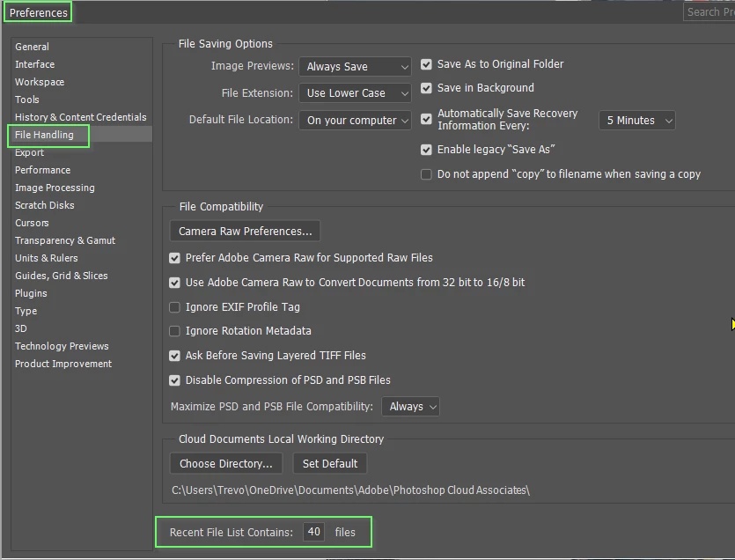735x560 pixels.
Task: Select Plugins category
Action: coord(31,293)
